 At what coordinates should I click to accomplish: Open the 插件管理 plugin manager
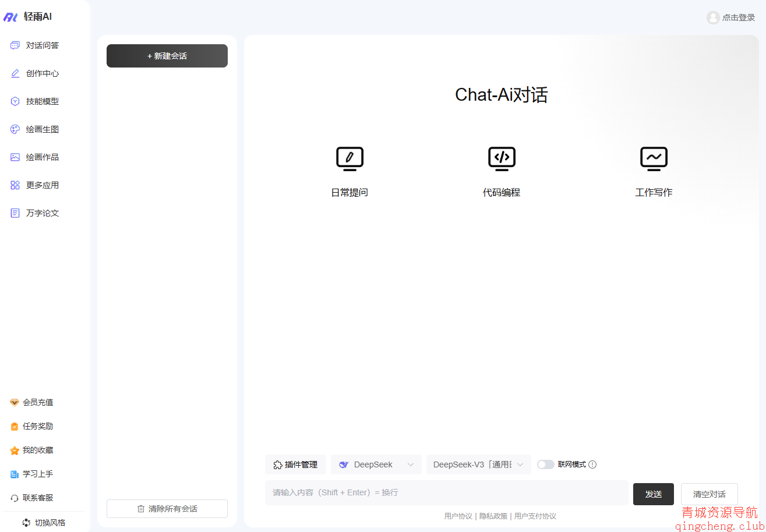pos(295,464)
